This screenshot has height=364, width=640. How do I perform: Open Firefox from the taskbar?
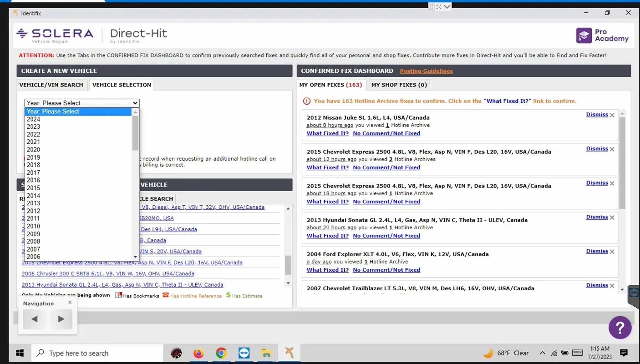(198, 353)
